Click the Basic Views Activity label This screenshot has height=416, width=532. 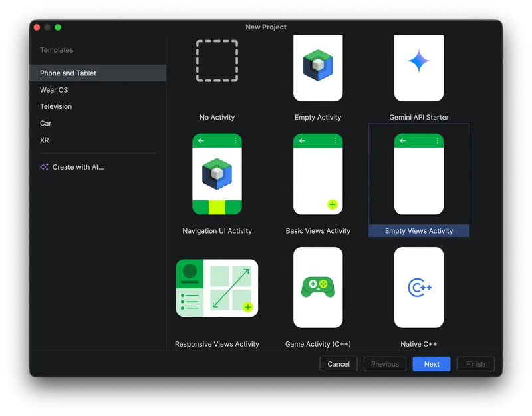point(318,231)
